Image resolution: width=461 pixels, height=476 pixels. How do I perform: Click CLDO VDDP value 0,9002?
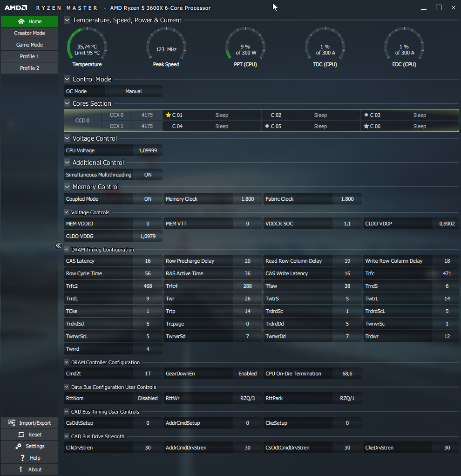coord(447,224)
